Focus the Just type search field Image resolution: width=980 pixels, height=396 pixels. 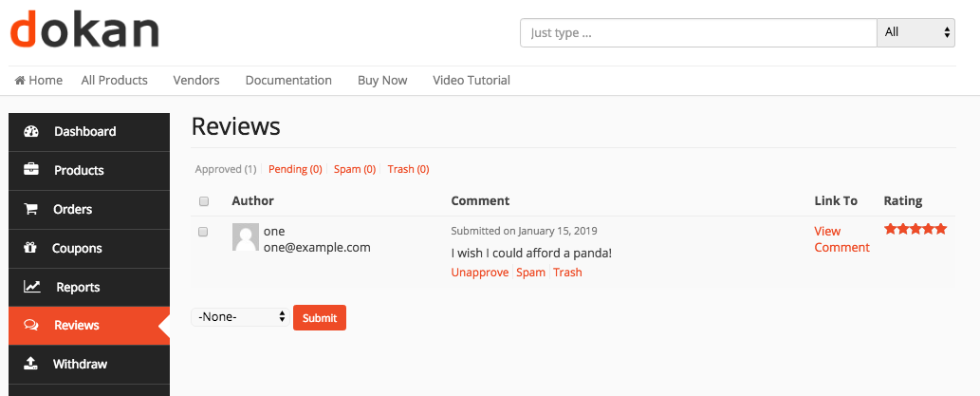tap(699, 32)
